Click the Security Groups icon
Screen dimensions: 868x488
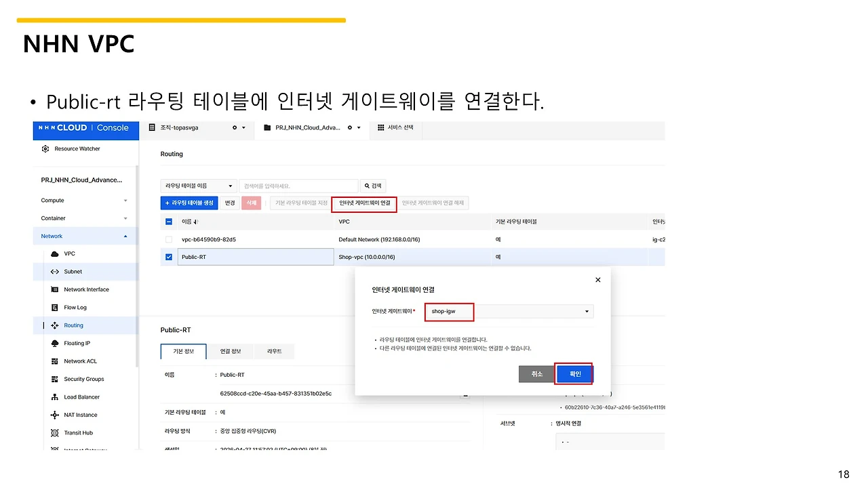(x=55, y=380)
